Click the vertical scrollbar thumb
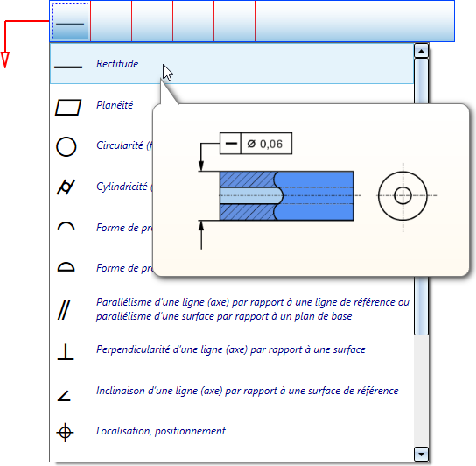This screenshot has height=466, width=476. point(421,196)
